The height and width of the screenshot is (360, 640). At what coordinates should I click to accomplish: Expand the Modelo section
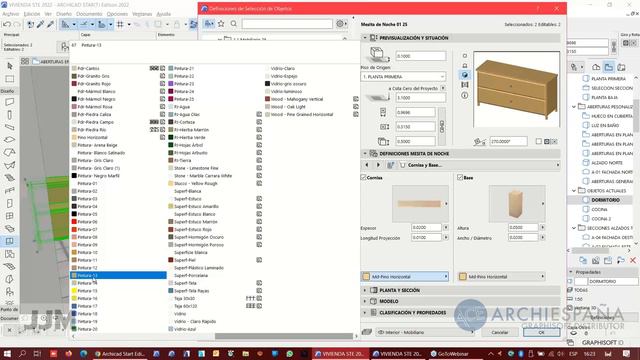click(365, 301)
